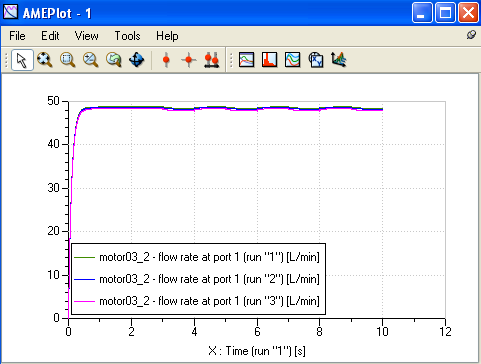Select the run "2" legend entry
Viewport: 481px width, 364px height.
(x=198, y=279)
